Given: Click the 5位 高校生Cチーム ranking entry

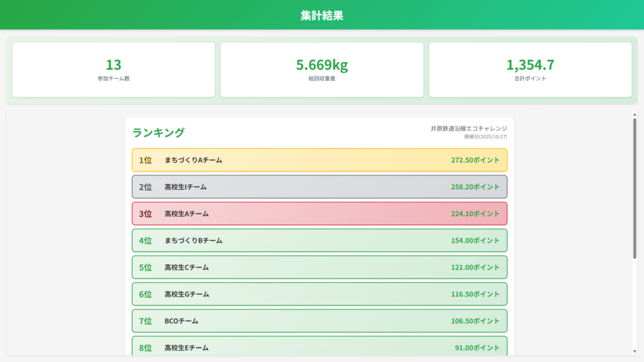Looking at the screenshot, I should tap(319, 267).
